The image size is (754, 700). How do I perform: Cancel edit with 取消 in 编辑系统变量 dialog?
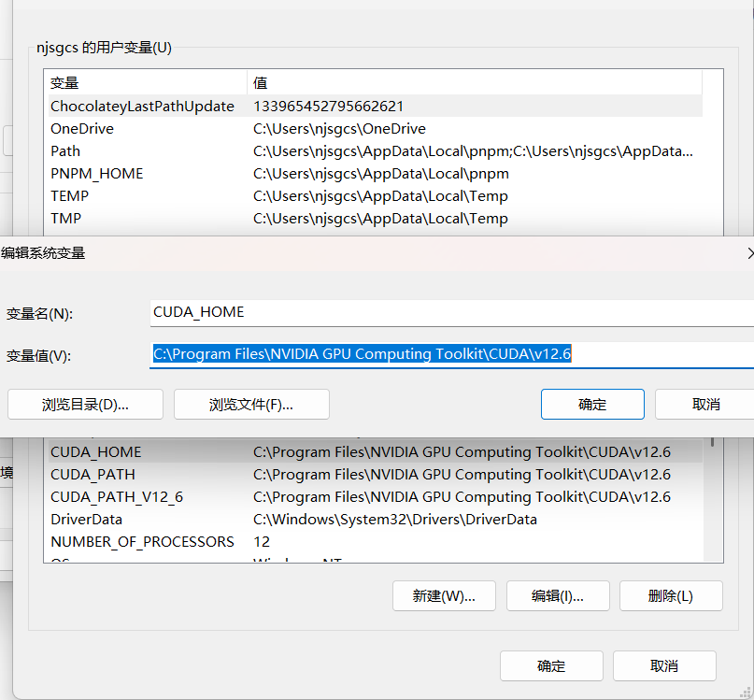click(x=705, y=405)
